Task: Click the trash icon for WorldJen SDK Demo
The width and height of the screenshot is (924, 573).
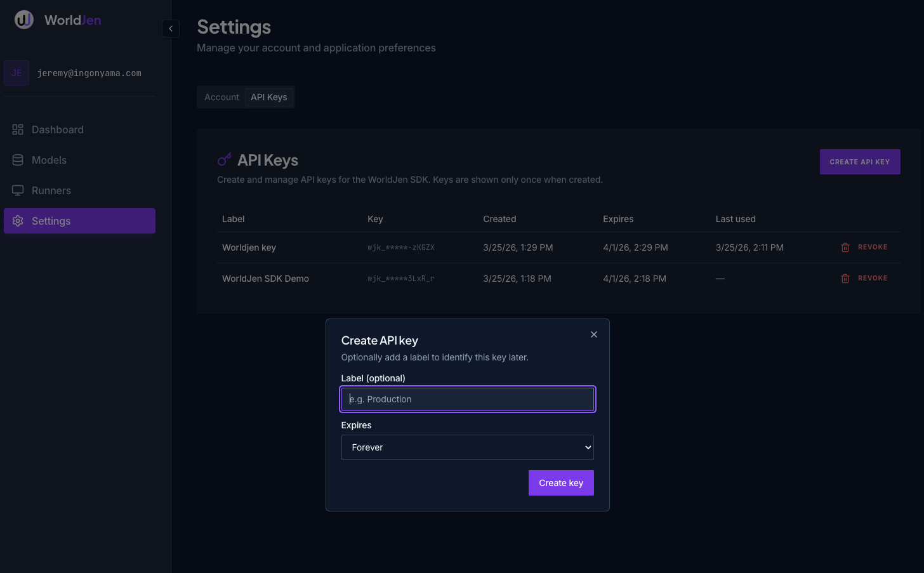Action: [845, 278]
